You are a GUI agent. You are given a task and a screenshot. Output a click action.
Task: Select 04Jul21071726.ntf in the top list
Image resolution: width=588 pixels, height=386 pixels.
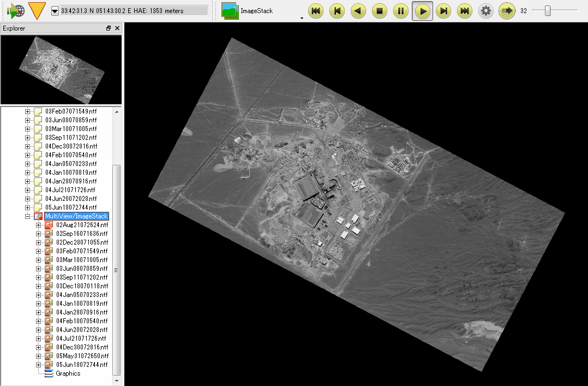point(70,190)
